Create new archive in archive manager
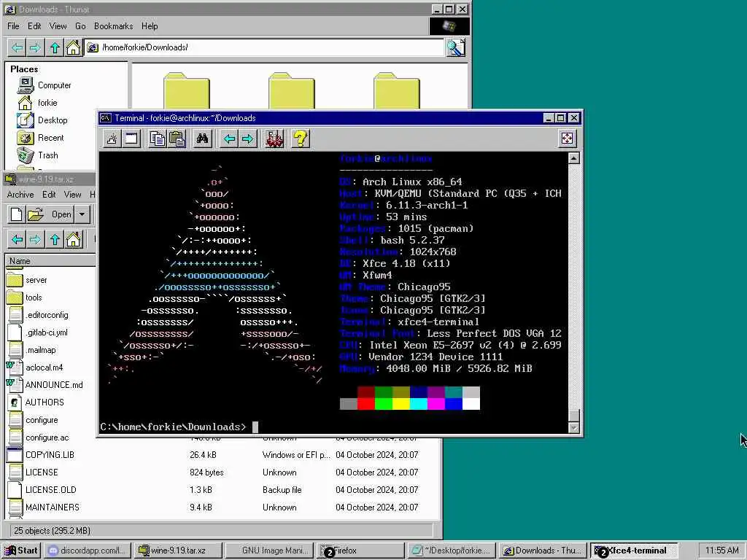Screen dimensions: 747x560 point(17,214)
